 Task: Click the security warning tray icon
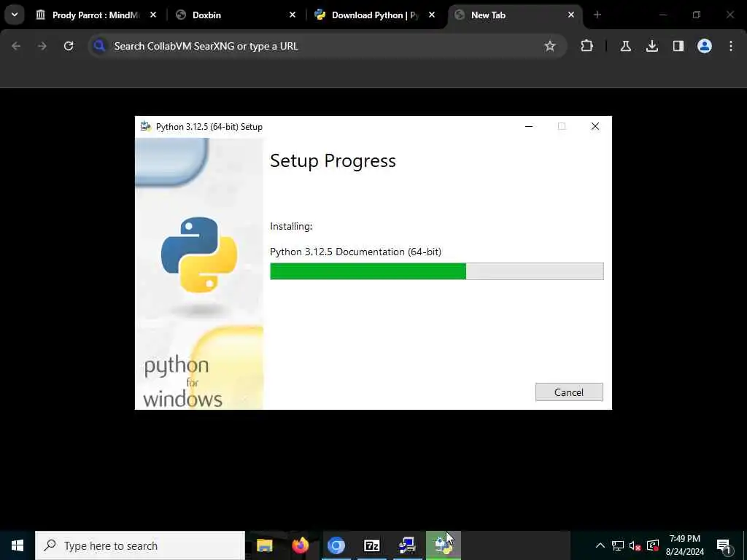[x=653, y=545]
